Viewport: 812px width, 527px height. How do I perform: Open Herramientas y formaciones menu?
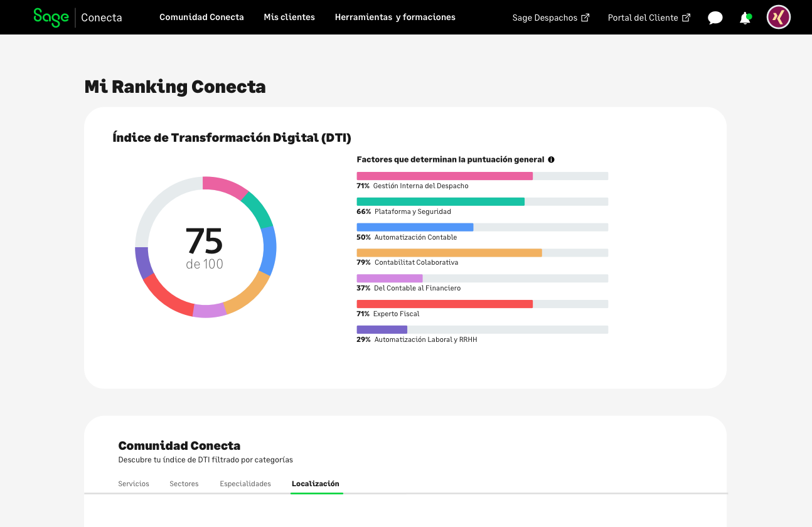coord(395,18)
